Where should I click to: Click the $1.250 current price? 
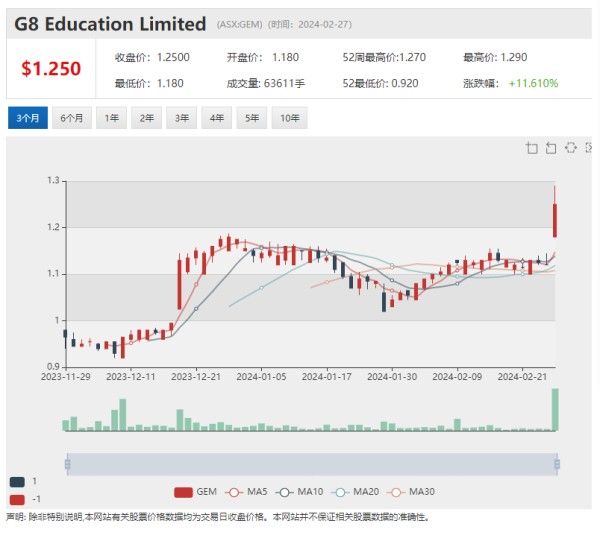[x=51, y=69]
